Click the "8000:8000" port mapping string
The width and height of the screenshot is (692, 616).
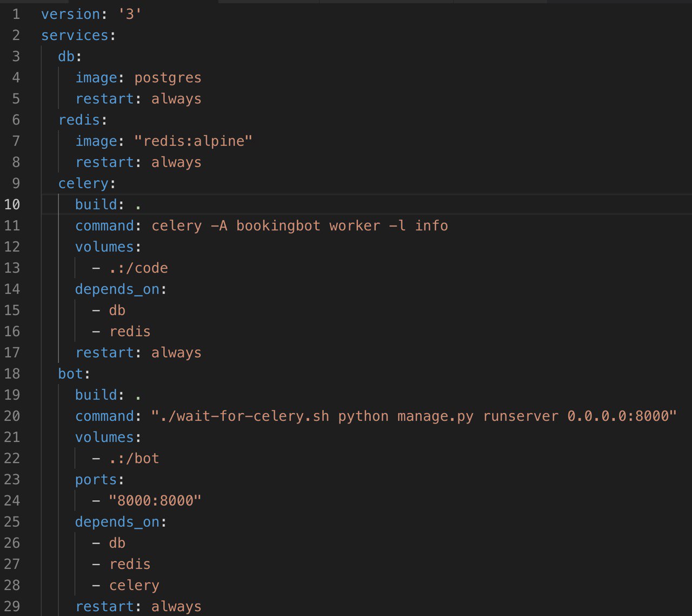155,501
